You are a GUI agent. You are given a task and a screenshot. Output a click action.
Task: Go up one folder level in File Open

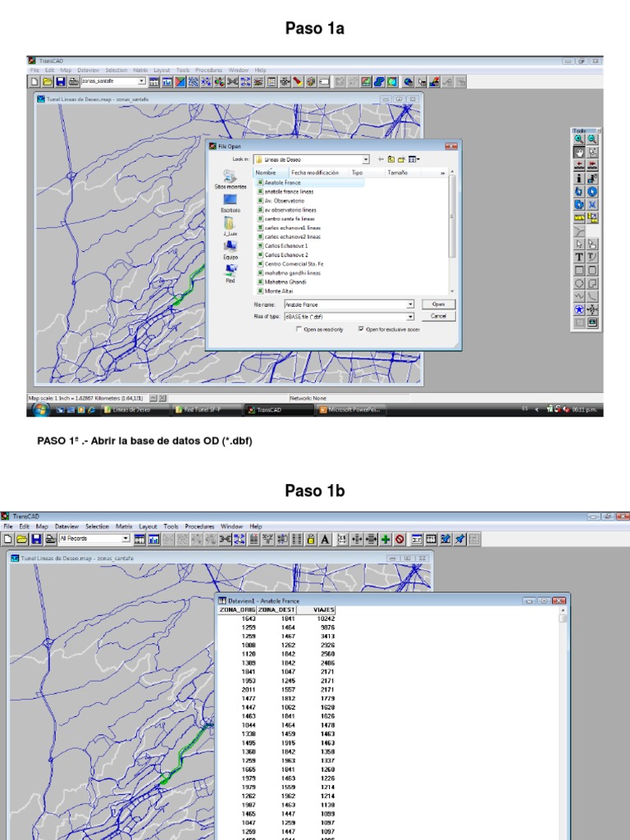coord(391,159)
